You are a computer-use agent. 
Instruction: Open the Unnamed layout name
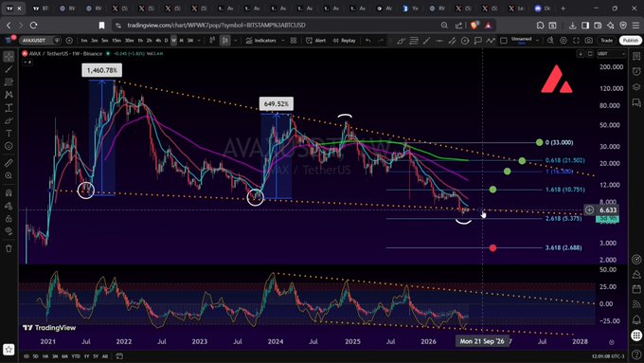[521, 40]
